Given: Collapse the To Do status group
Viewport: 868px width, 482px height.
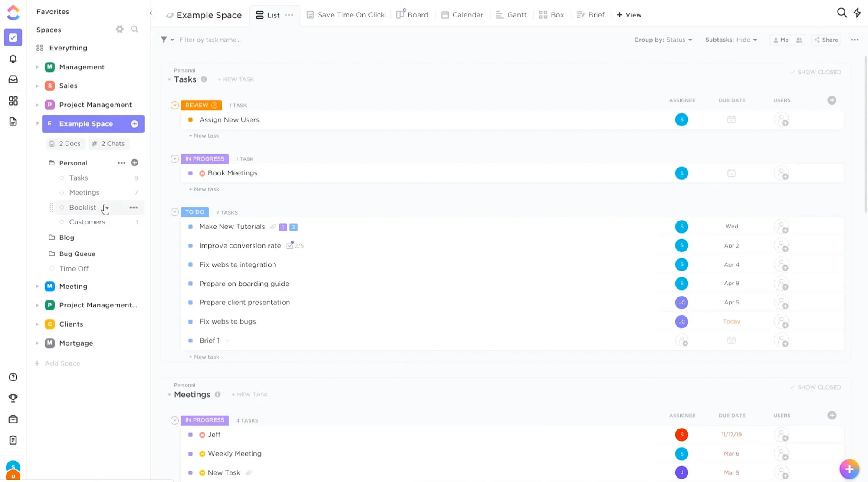Looking at the screenshot, I should coord(174,212).
